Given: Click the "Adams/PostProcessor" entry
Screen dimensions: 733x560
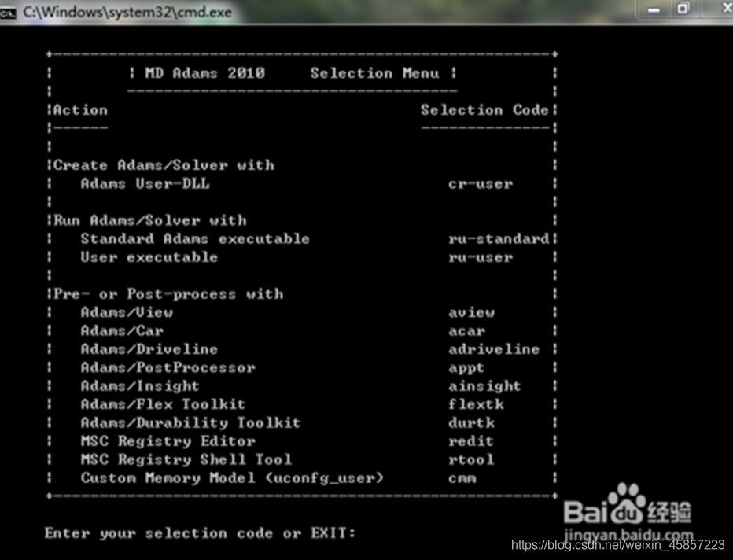Looking at the screenshot, I should pos(168,367).
